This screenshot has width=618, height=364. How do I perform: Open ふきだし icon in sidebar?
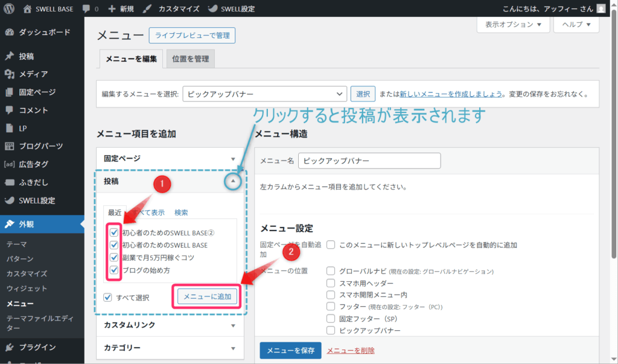point(10,182)
